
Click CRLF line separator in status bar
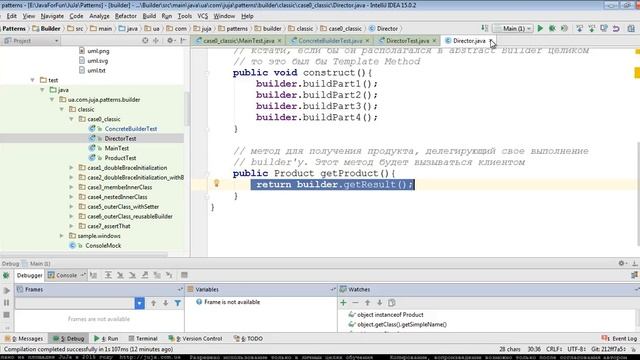(554, 349)
